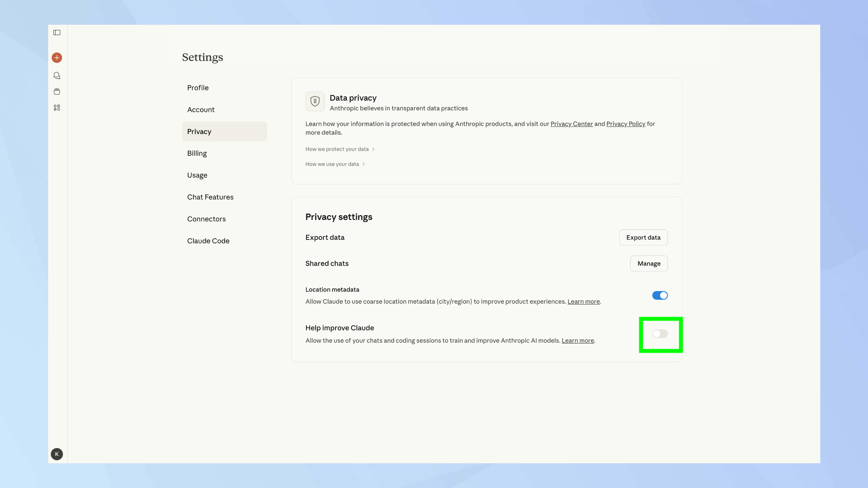This screenshot has height=488, width=868.
Task: Start a new chat with plus icon
Action: [57, 58]
